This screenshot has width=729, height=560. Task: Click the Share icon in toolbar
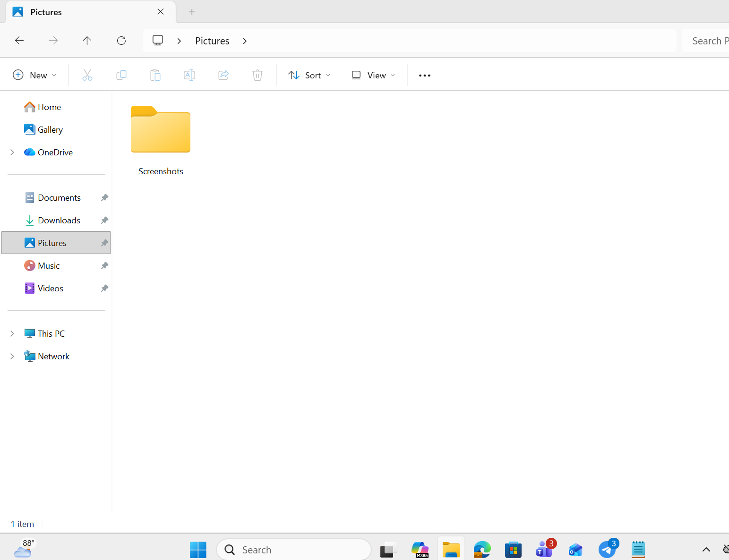[x=223, y=75]
